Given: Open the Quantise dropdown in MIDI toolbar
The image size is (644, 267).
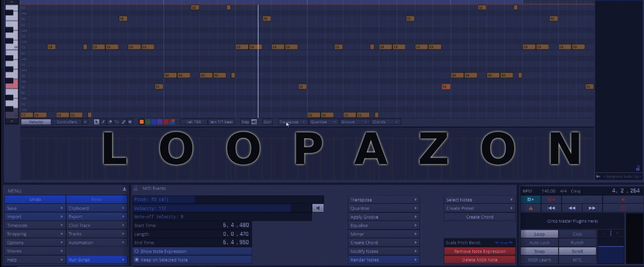Looking at the screenshot, I should point(323,122).
